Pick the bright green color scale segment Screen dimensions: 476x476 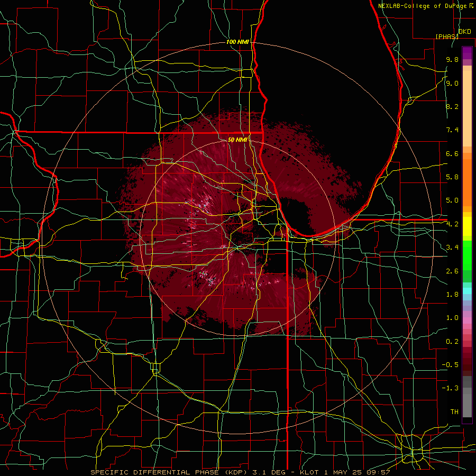point(467,255)
